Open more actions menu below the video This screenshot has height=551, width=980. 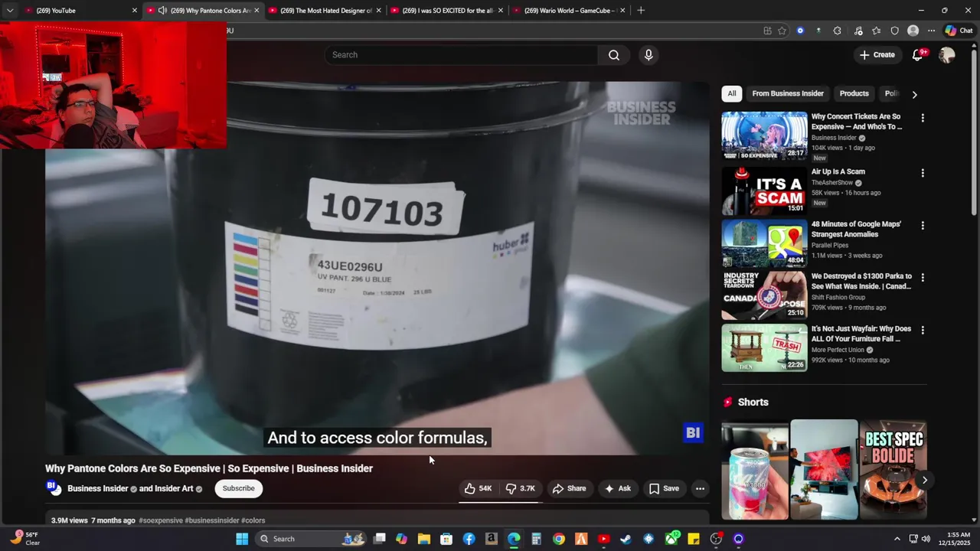[700, 488]
